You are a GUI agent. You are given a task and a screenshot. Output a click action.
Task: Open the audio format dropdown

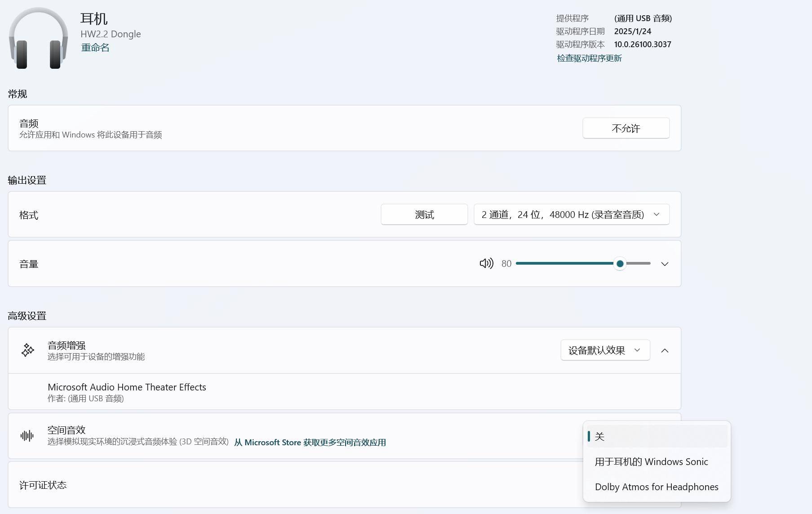click(x=571, y=215)
